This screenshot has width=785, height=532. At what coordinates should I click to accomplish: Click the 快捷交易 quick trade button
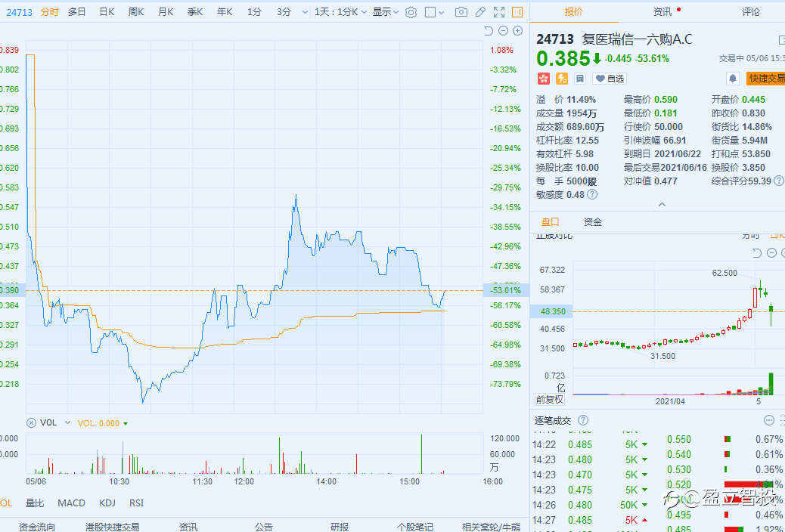tap(765, 79)
